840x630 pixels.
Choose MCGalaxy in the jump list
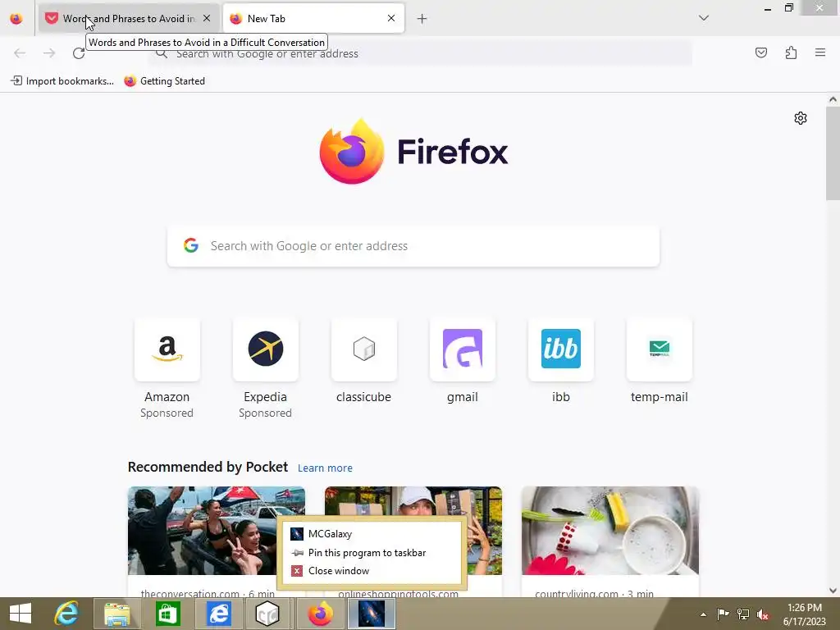[372, 534]
